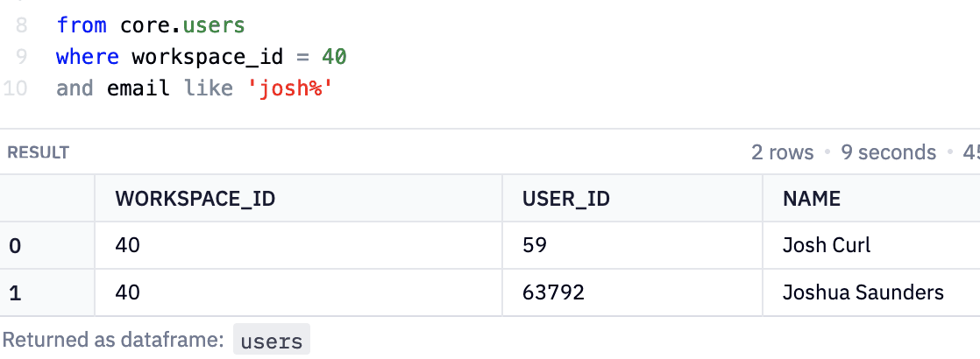Click row index 1 in results
Image resolution: width=980 pixels, height=359 pixels.
pos(14,293)
